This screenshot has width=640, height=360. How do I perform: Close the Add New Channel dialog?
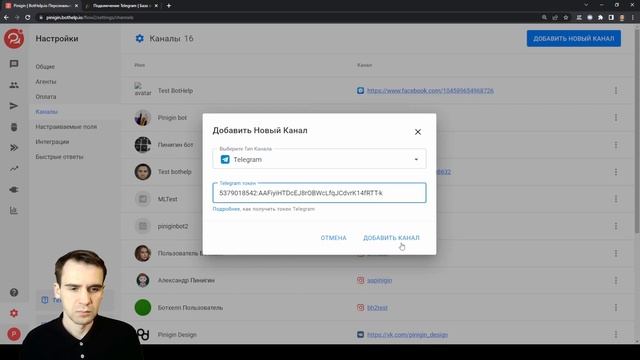418,132
